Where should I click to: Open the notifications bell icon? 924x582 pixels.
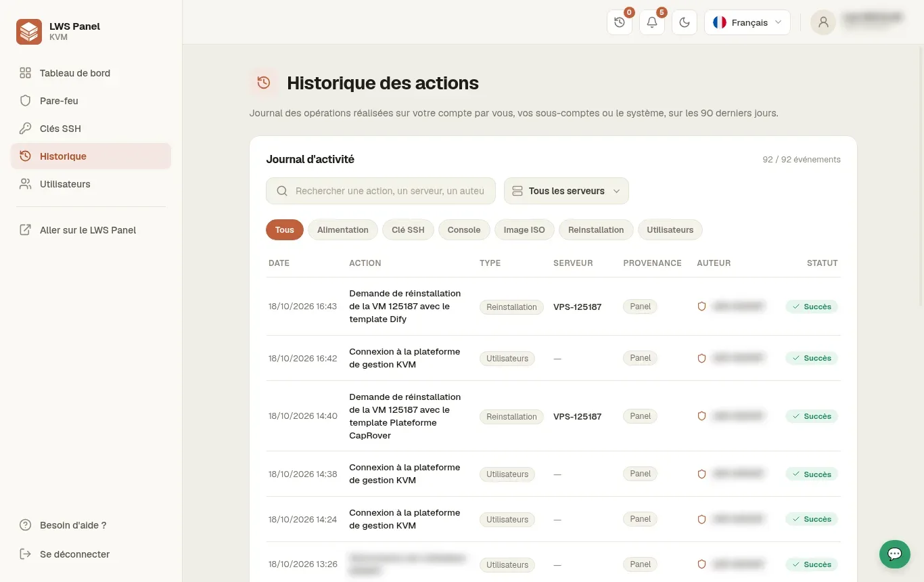652,22
